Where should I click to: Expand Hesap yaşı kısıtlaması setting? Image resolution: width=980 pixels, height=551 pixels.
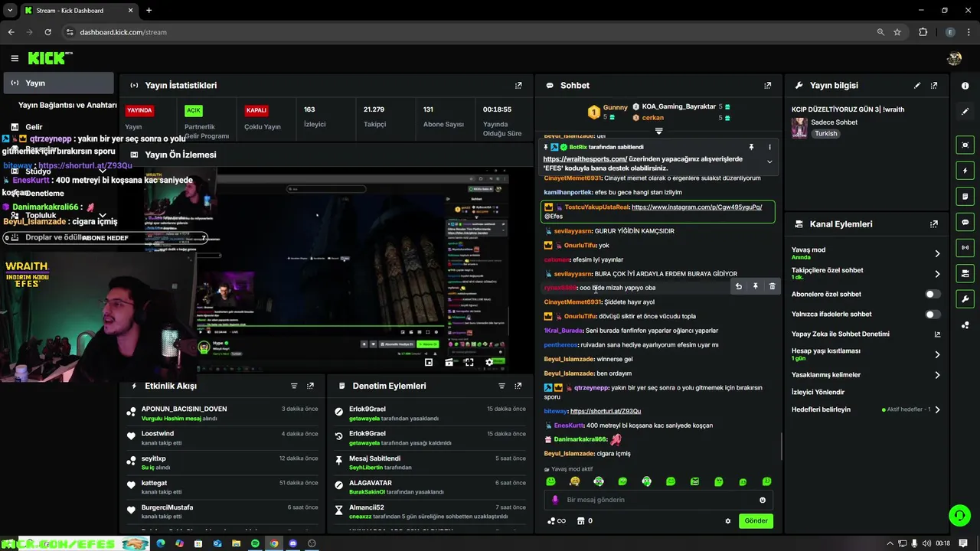click(x=937, y=354)
